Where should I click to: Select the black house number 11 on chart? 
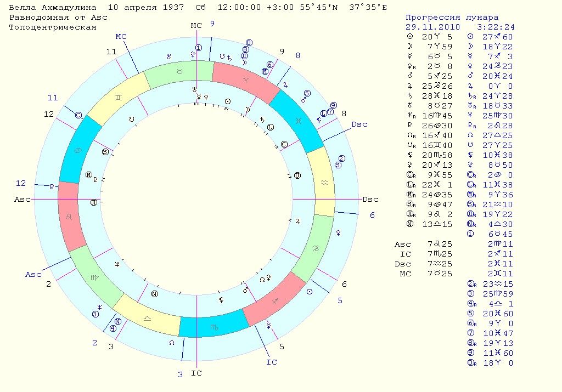click(x=111, y=52)
